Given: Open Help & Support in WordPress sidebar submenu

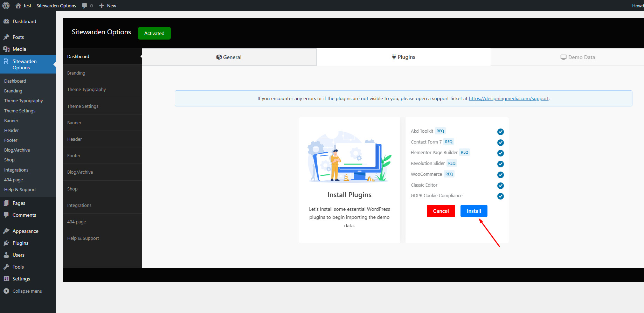Looking at the screenshot, I should click(x=20, y=189).
